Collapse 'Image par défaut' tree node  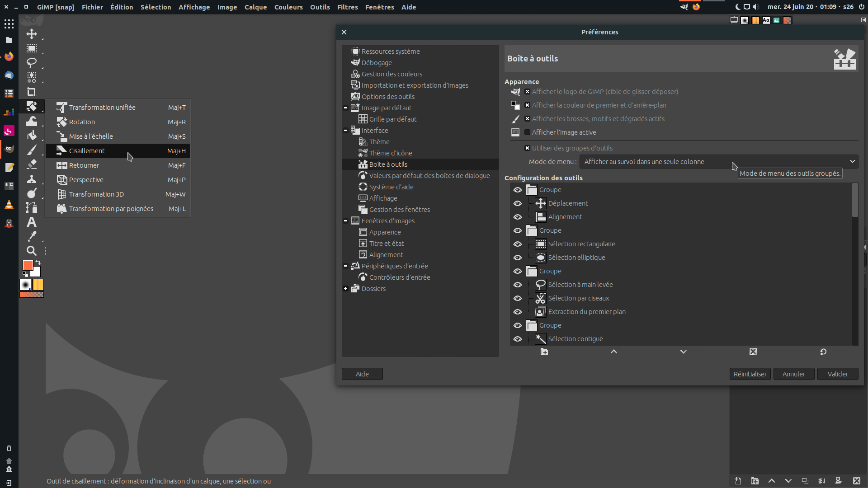pyautogui.click(x=346, y=108)
